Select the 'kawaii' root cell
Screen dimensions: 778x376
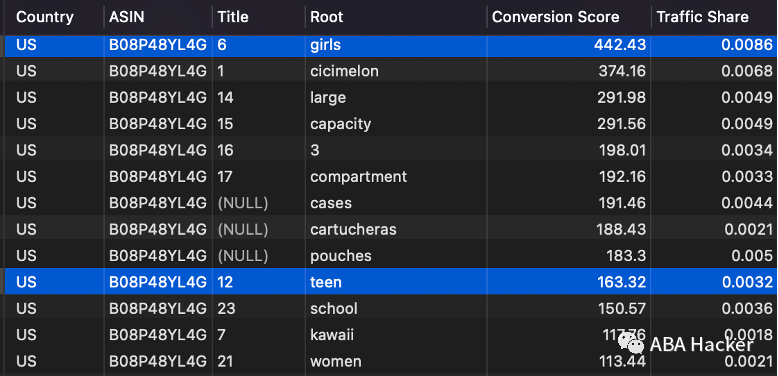332,334
